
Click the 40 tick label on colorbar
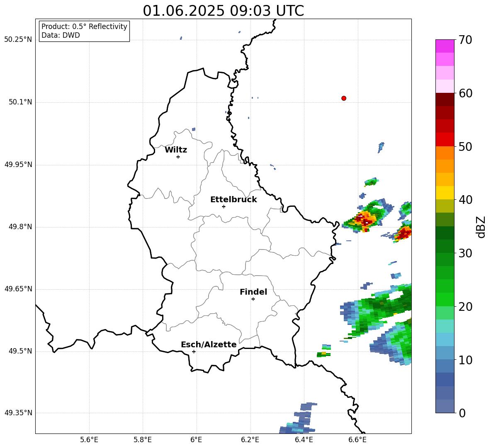coord(465,200)
